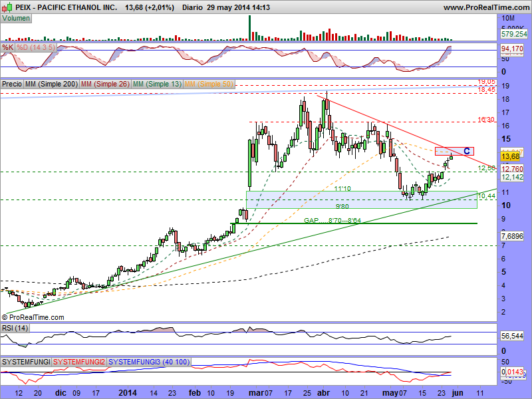
Task: Click the feb label on date axis
Action: tap(195, 393)
